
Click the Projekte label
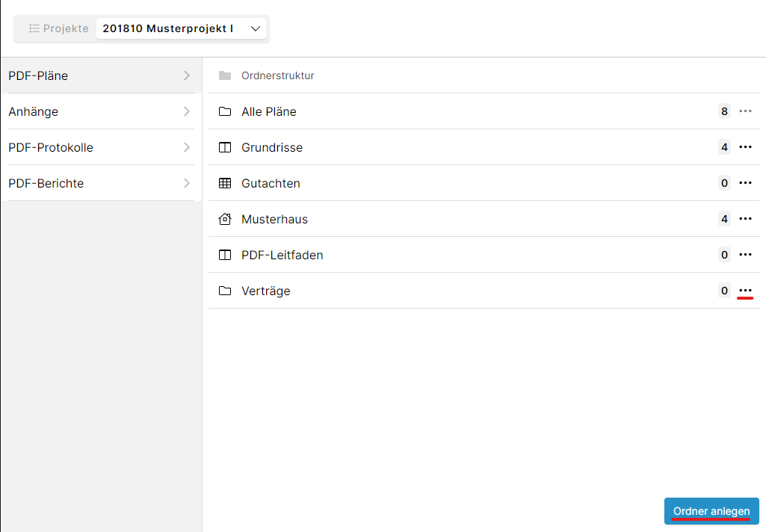point(66,28)
